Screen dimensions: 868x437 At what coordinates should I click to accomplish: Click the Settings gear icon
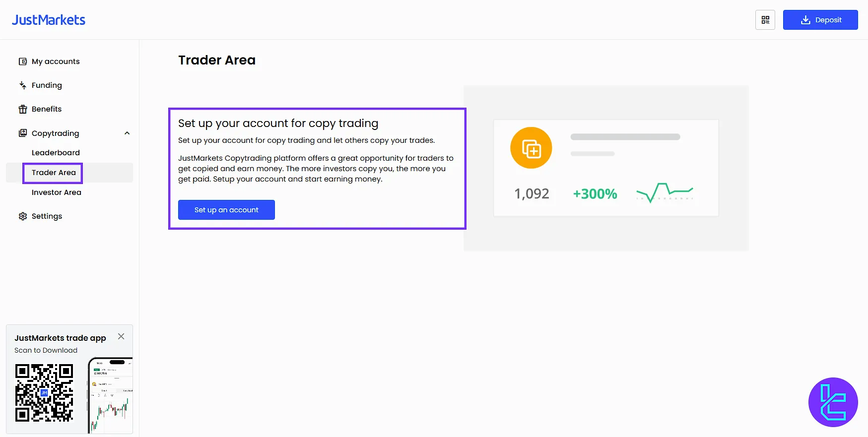click(23, 216)
